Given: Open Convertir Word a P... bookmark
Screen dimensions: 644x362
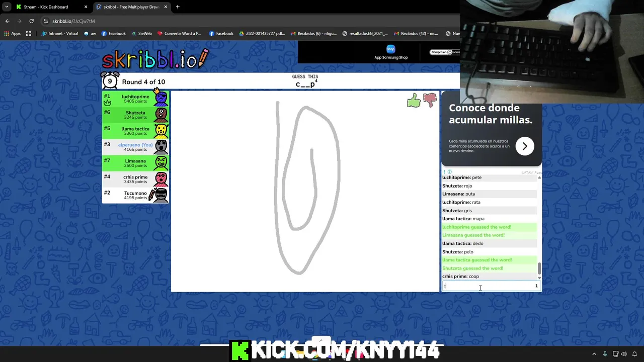Looking at the screenshot, I should tap(179, 34).
